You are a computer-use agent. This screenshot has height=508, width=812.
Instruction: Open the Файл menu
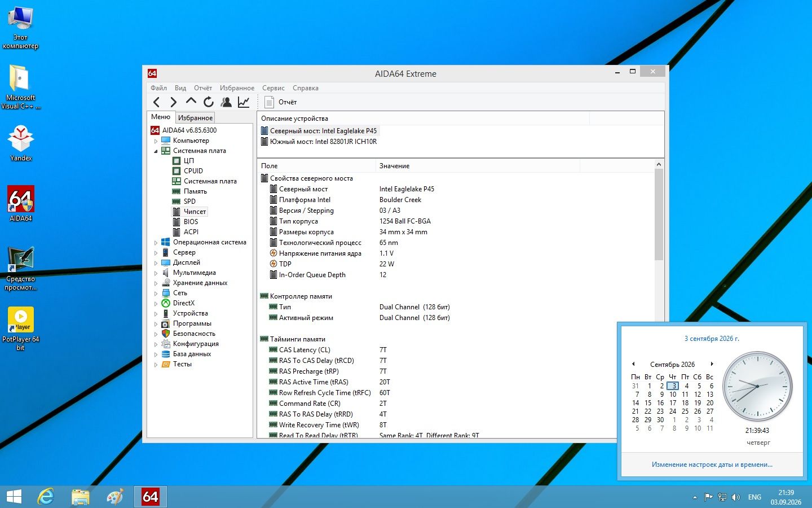(x=158, y=88)
